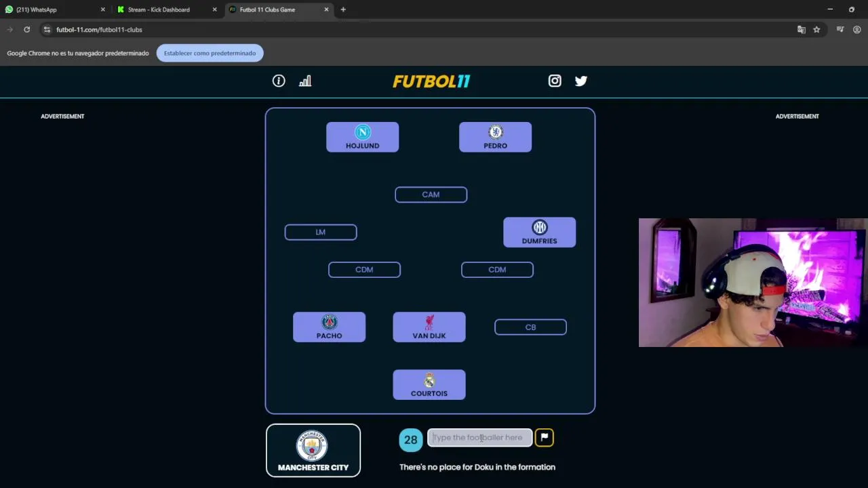This screenshot has width=868, height=488.
Task: Open the media control icon in toolbar
Action: coord(840,30)
